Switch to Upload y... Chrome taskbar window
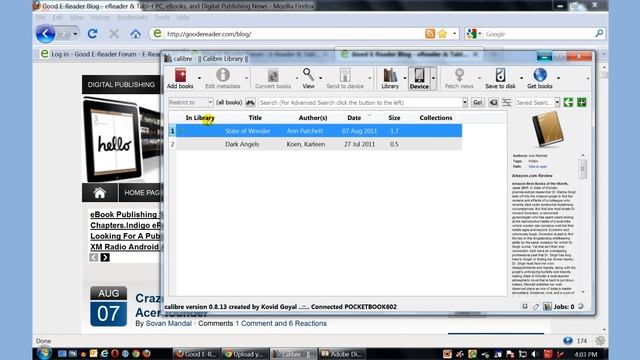 245,354
